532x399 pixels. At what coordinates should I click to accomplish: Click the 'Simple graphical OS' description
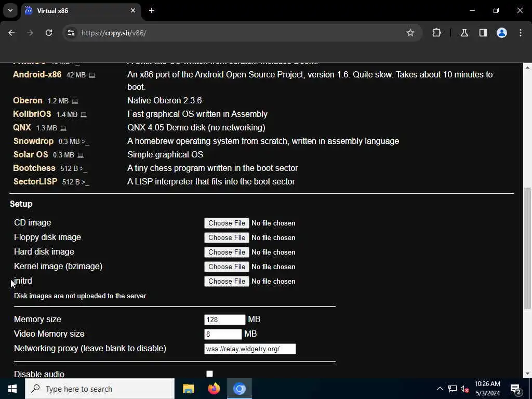pyautogui.click(x=165, y=155)
